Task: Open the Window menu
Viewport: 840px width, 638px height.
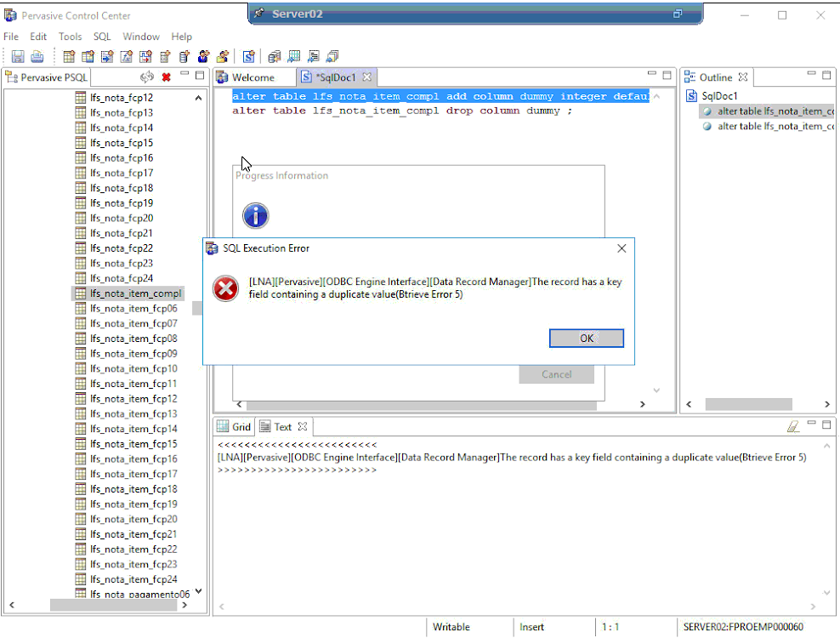Action: 141,37
